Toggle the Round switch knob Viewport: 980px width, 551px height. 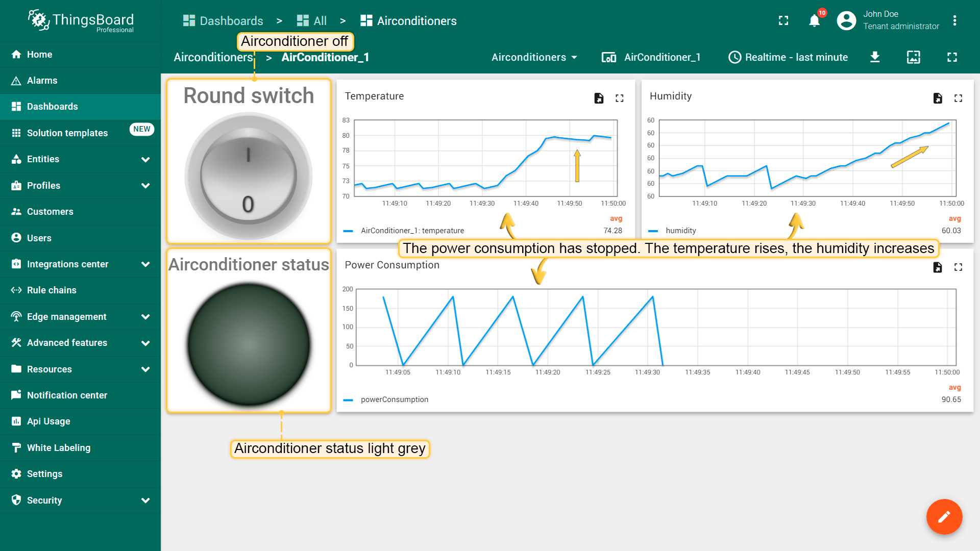pyautogui.click(x=249, y=176)
